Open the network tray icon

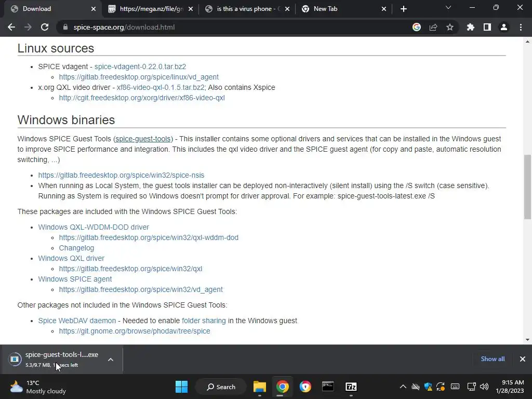click(x=471, y=387)
